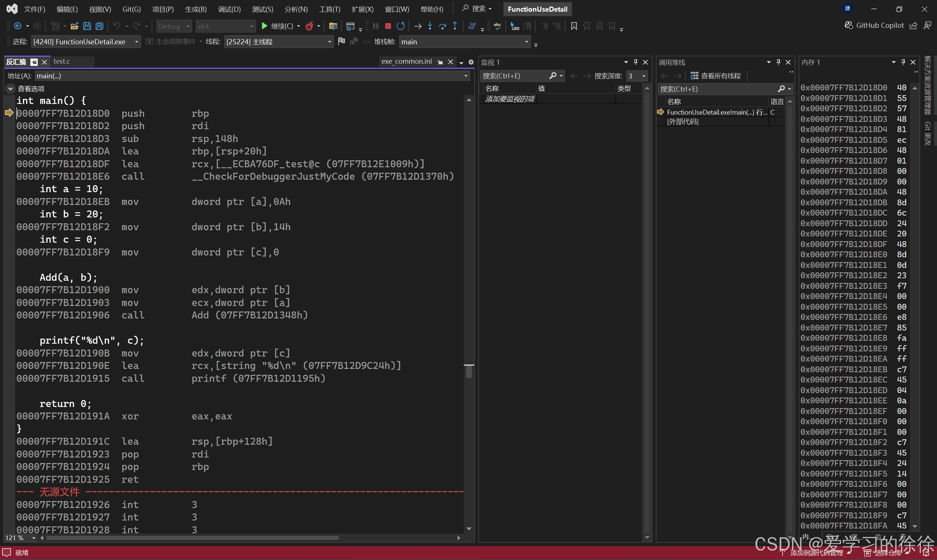Toggle a bookmark with the bookmark icon
This screenshot has height=560, width=937.
(574, 26)
